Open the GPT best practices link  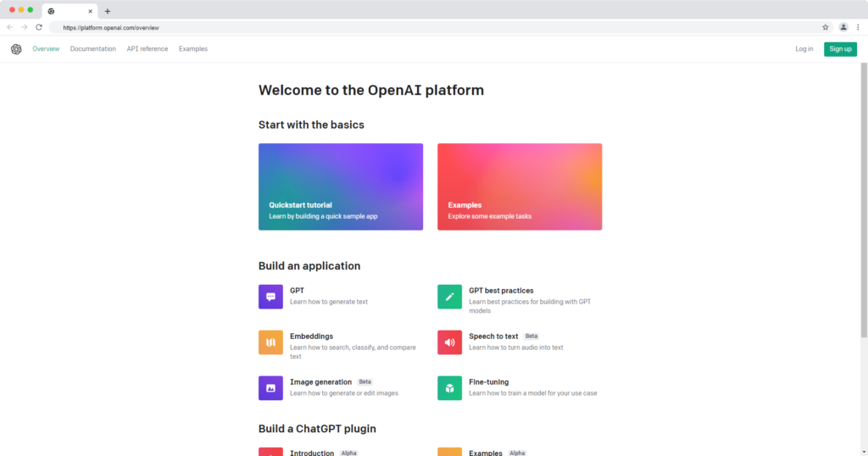(501, 291)
